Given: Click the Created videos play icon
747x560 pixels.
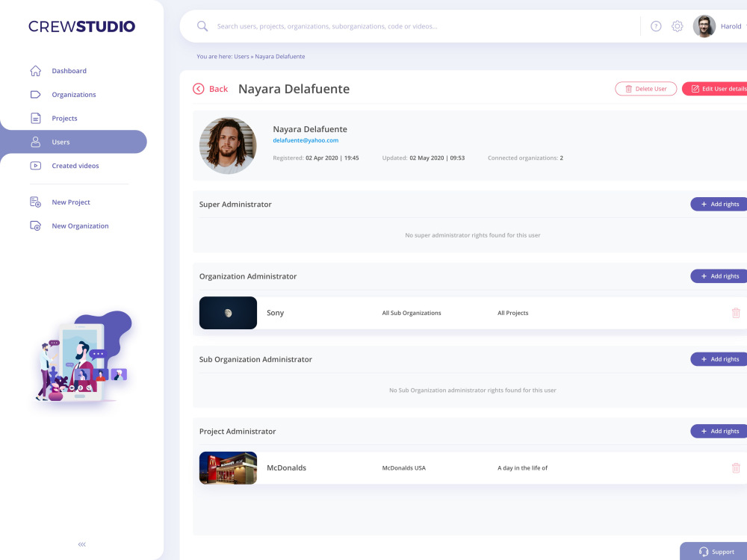Looking at the screenshot, I should coord(36,166).
